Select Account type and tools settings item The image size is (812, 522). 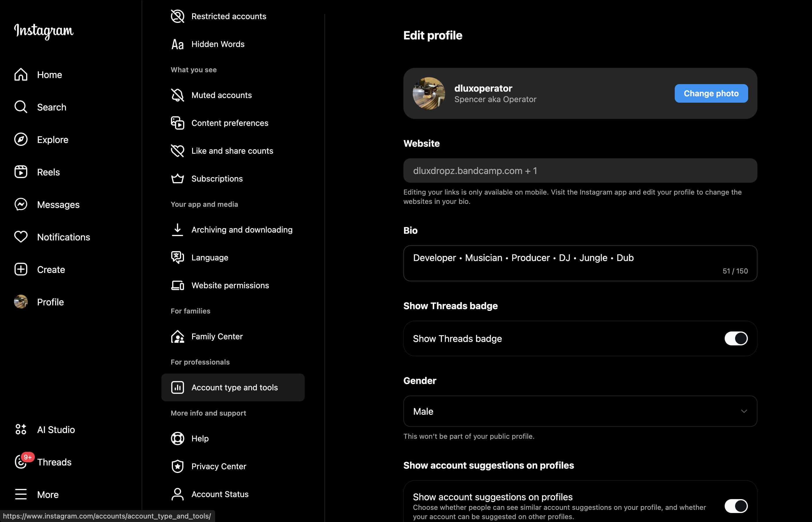pyautogui.click(x=233, y=387)
